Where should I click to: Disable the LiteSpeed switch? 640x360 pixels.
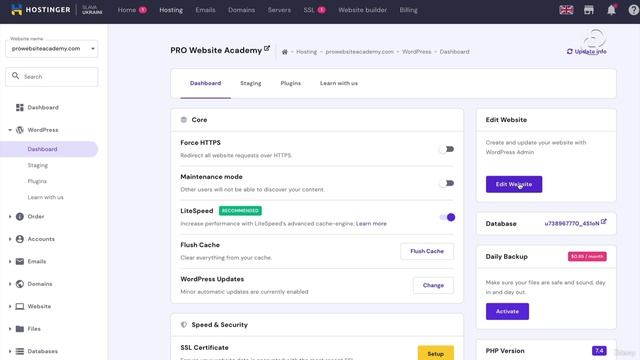click(x=447, y=217)
